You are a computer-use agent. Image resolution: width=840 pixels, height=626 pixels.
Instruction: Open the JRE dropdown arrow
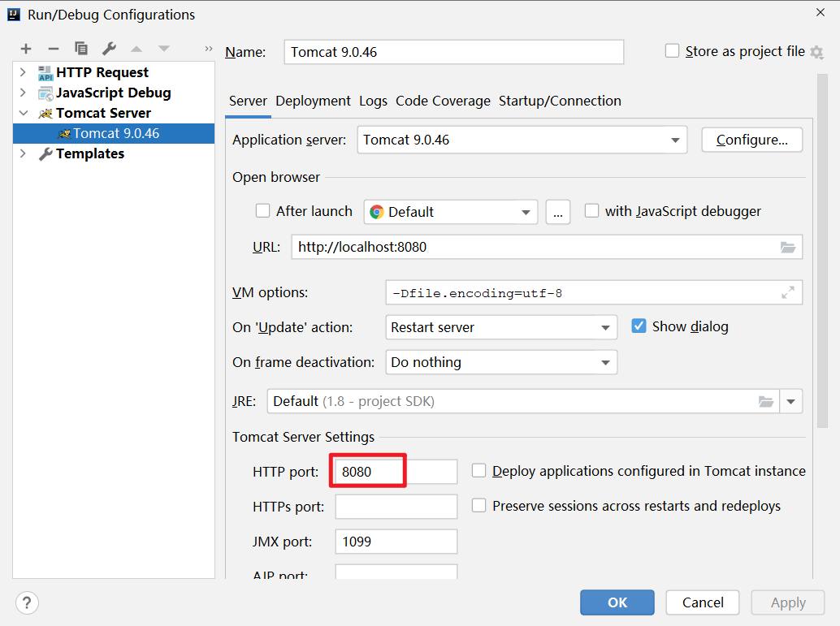coord(790,401)
